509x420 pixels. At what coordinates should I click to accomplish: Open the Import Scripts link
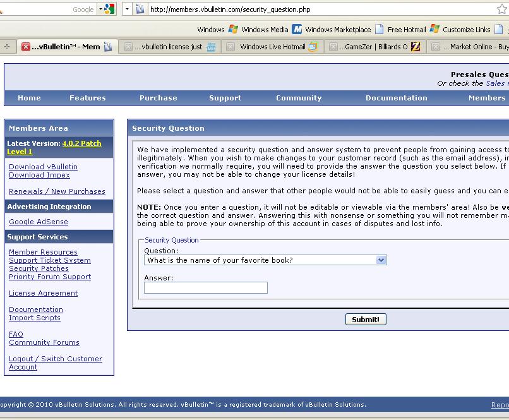34,318
